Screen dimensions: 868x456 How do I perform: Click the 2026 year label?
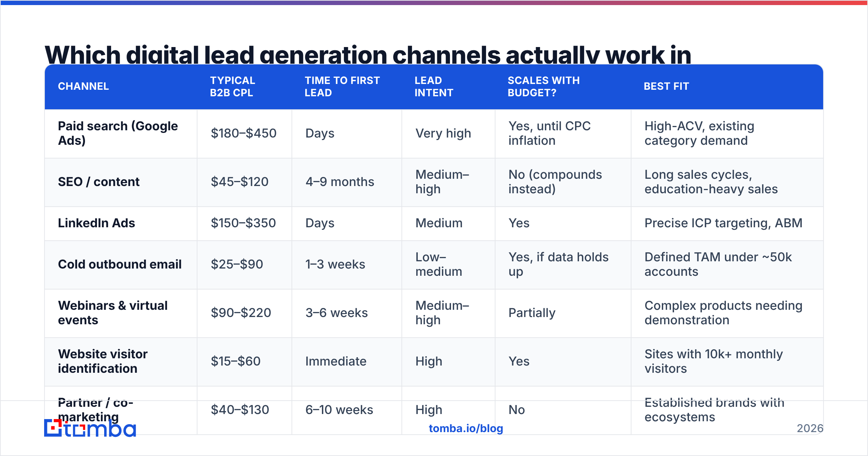pos(810,428)
